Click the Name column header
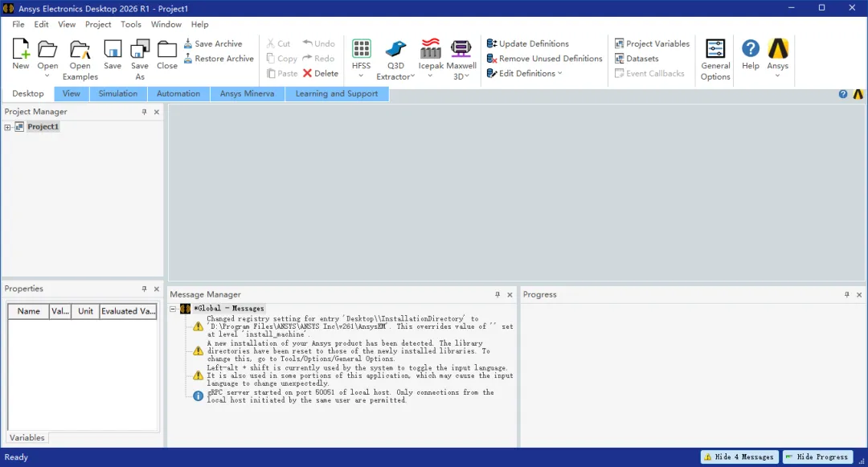Viewport: 868px width, 467px height. (x=28, y=311)
